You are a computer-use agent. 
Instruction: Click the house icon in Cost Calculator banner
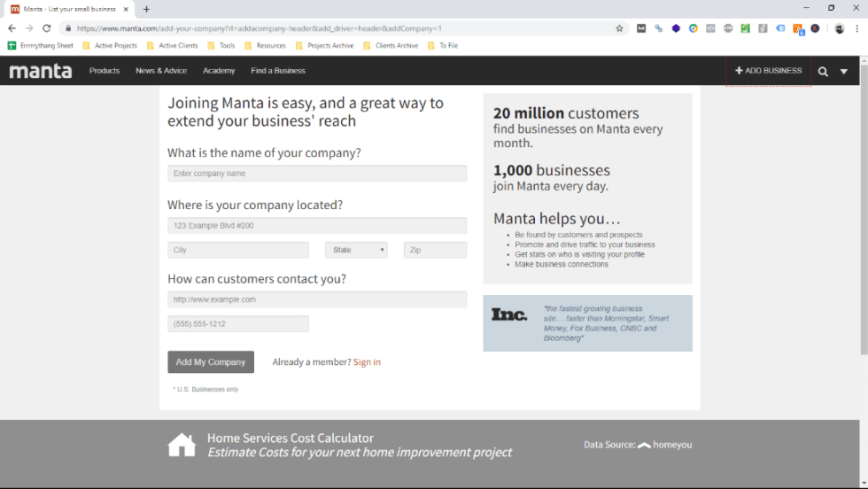[x=182, y=446]
